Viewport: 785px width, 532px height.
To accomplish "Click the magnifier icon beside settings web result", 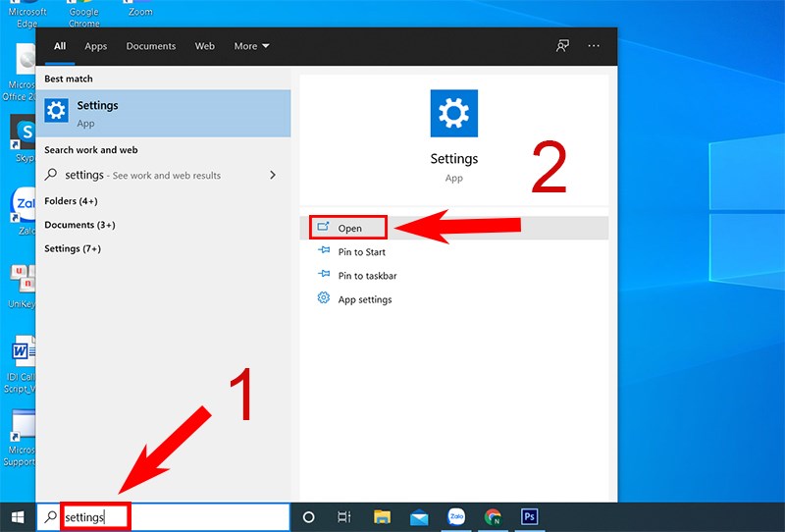I will (x=51, y=175).
